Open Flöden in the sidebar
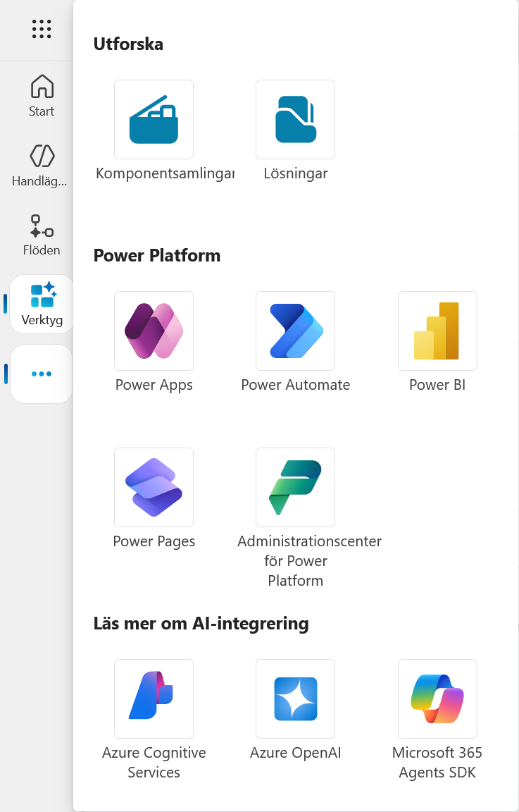 point(42,235)
